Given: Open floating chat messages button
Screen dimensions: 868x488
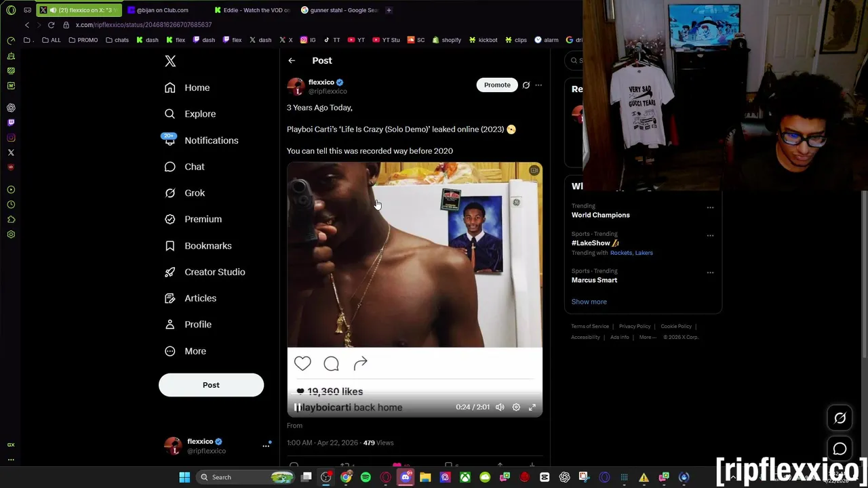Looking at the screenshot, I should pyautogui.click(x=840, y=449).
